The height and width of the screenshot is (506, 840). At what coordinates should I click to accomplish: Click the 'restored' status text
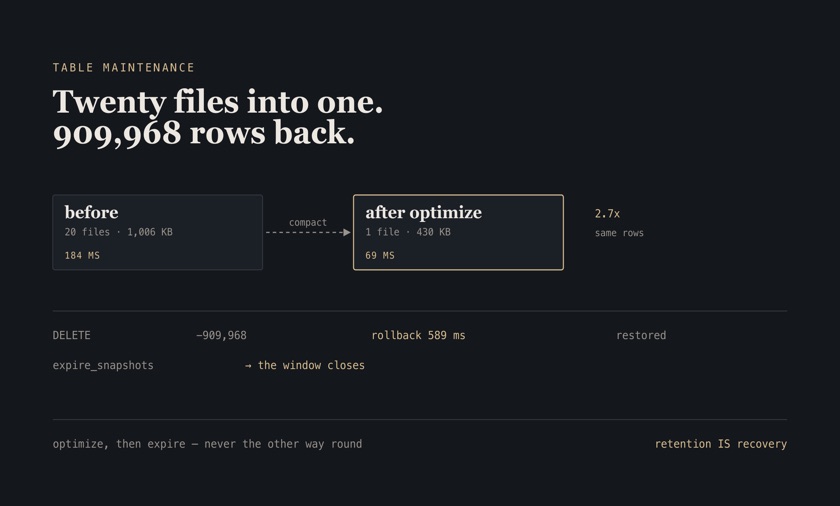[641, 335]
